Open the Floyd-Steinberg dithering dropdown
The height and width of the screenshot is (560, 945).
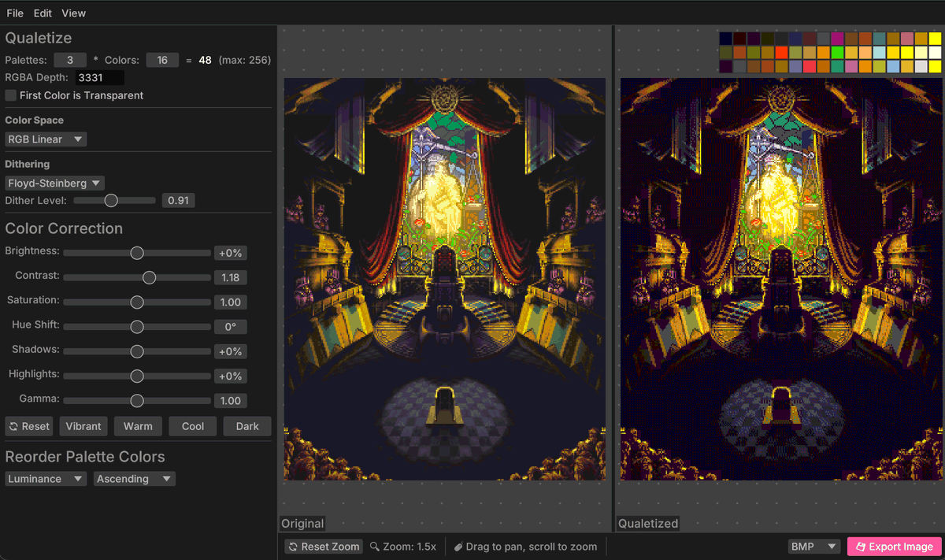tap(54, 183)
